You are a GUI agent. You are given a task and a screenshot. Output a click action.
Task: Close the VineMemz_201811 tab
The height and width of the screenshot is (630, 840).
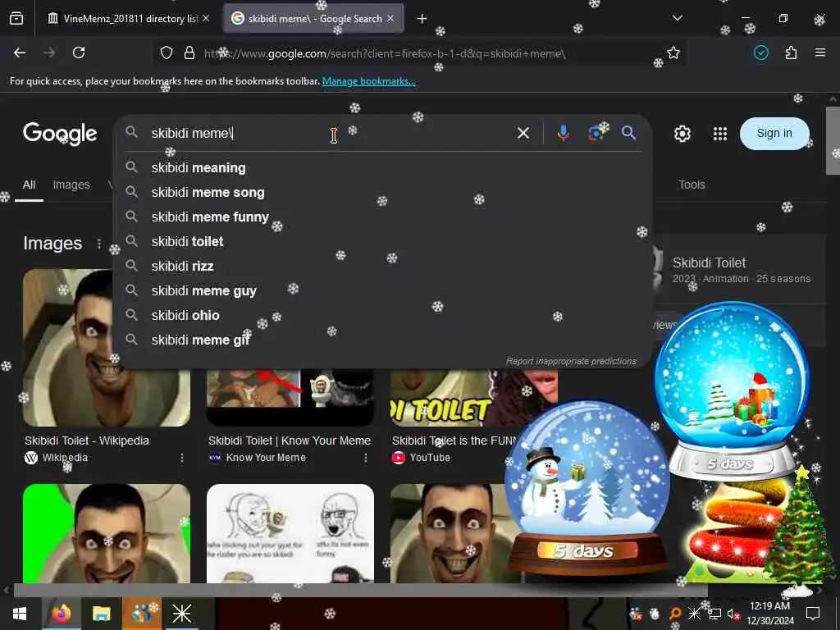coord(206,19)
